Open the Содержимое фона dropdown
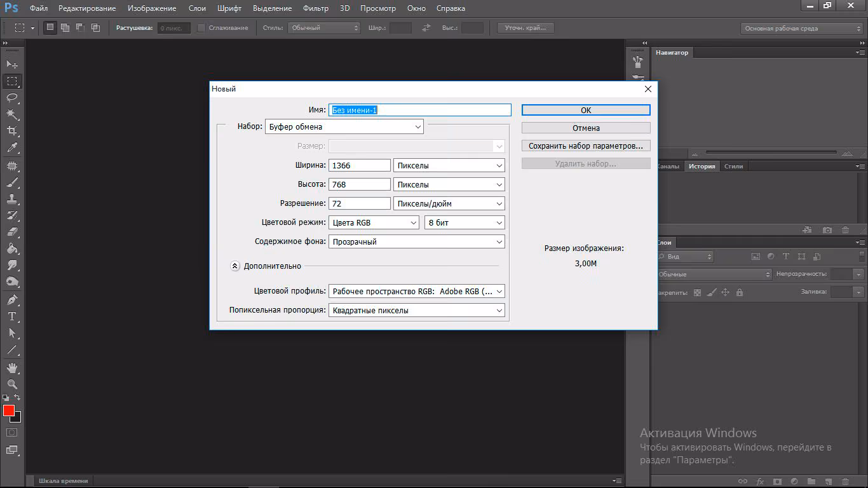The width and height of the screenshot is (868, 488). [417, 241]
